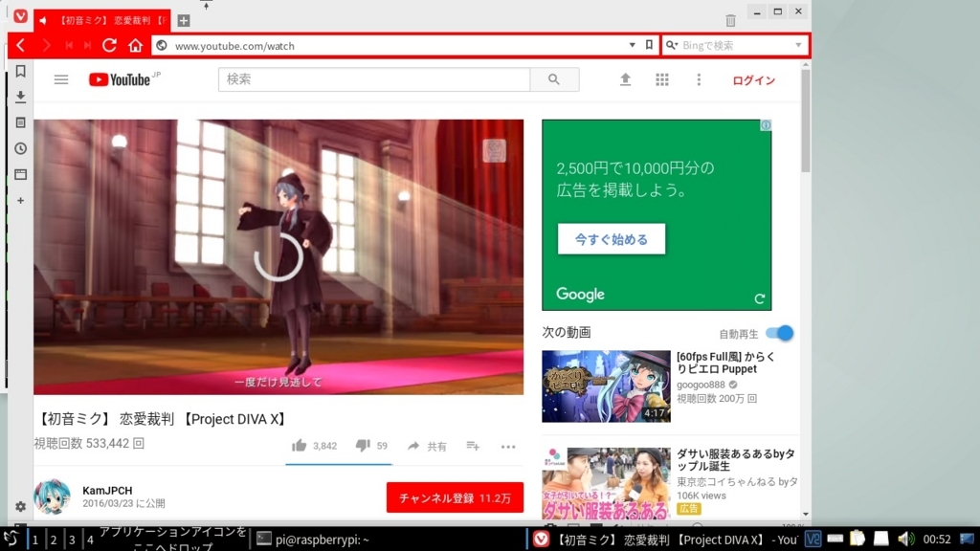This screenshot has width=980, height=551.
Task: Click the video player area
Action: (278, 256)
